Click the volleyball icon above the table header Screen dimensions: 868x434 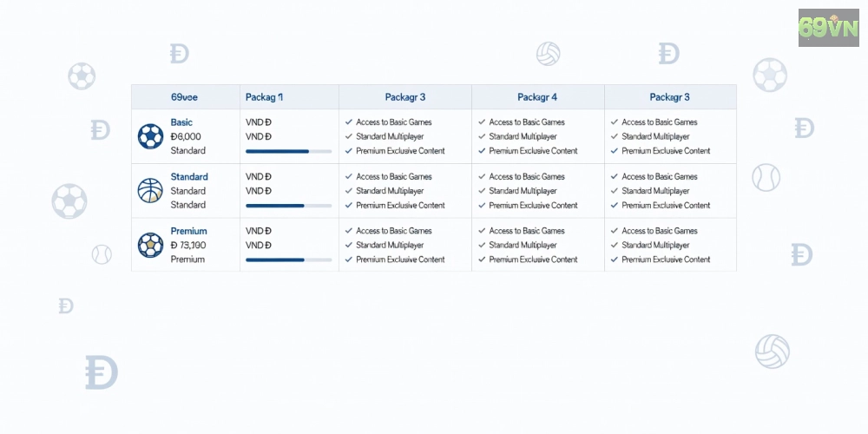[548, 54]
